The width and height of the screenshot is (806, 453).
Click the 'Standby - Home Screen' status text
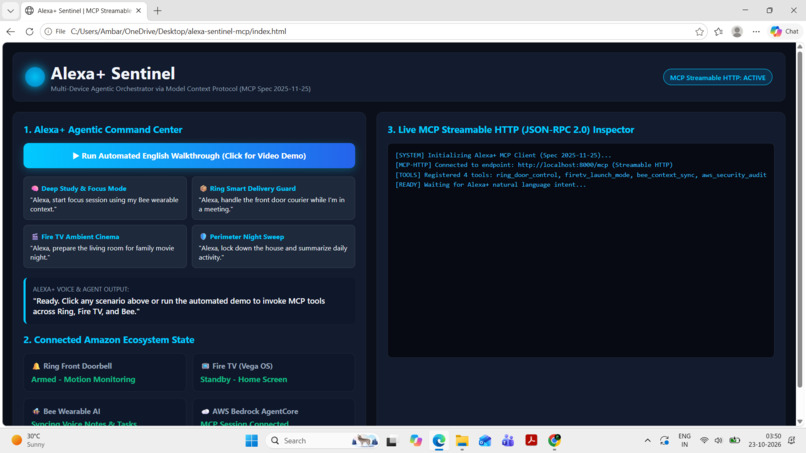[x=244, y=379]
